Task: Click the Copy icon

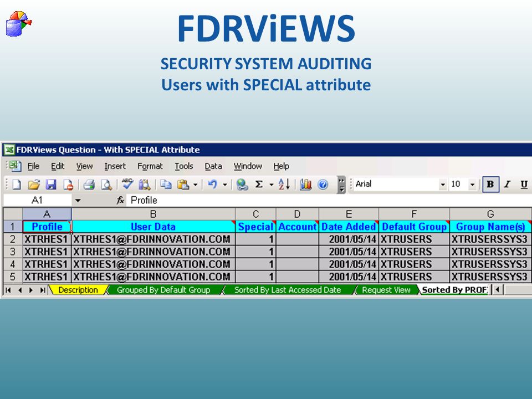Action: coord(166,184)
